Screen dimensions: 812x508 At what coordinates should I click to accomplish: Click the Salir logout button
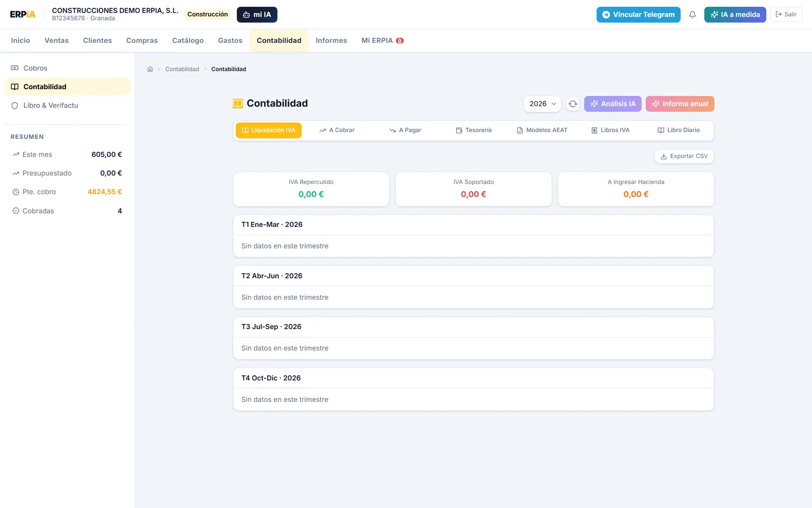(786, 15)
